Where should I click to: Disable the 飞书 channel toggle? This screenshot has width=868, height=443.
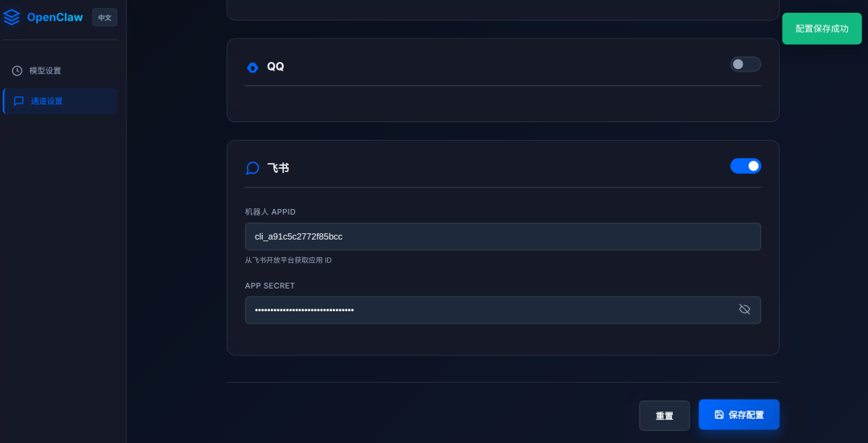(x=745, y=166)
